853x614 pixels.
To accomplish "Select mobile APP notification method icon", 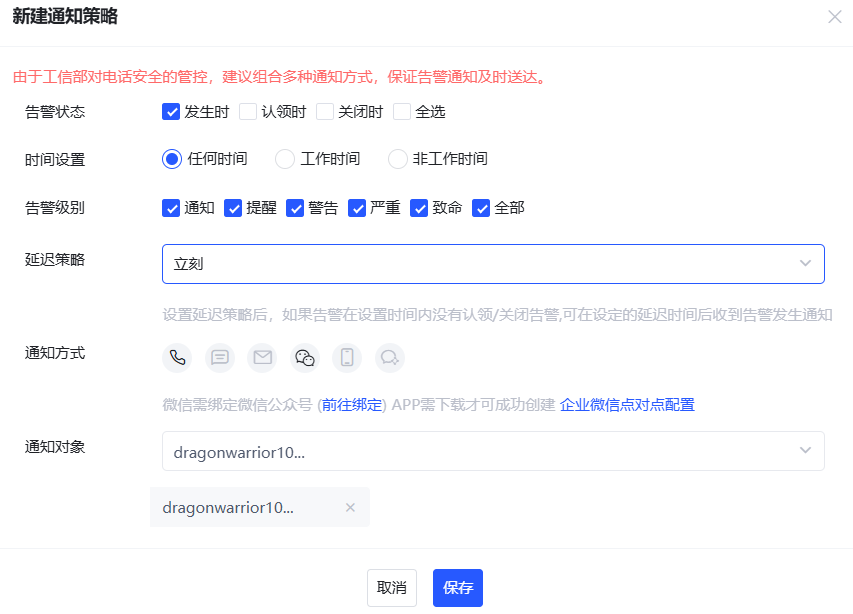I will (x=347, y=357).
